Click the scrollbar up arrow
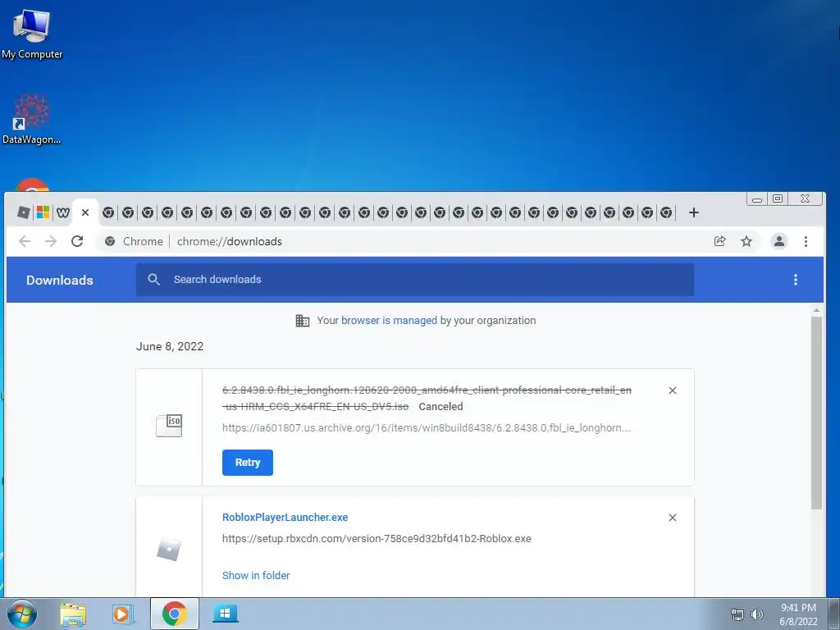The image size is (840, 630). 816,310
